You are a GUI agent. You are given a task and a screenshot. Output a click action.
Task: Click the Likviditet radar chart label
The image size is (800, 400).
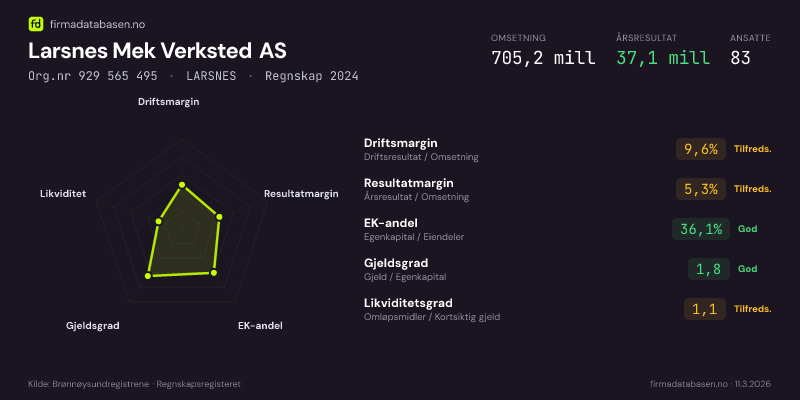63,193
